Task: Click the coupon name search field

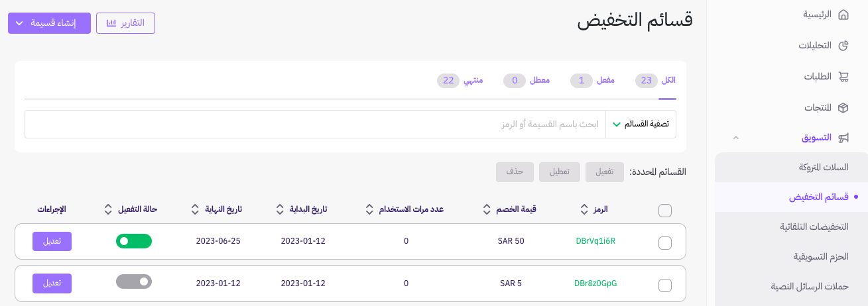Action: click(315, 124)
